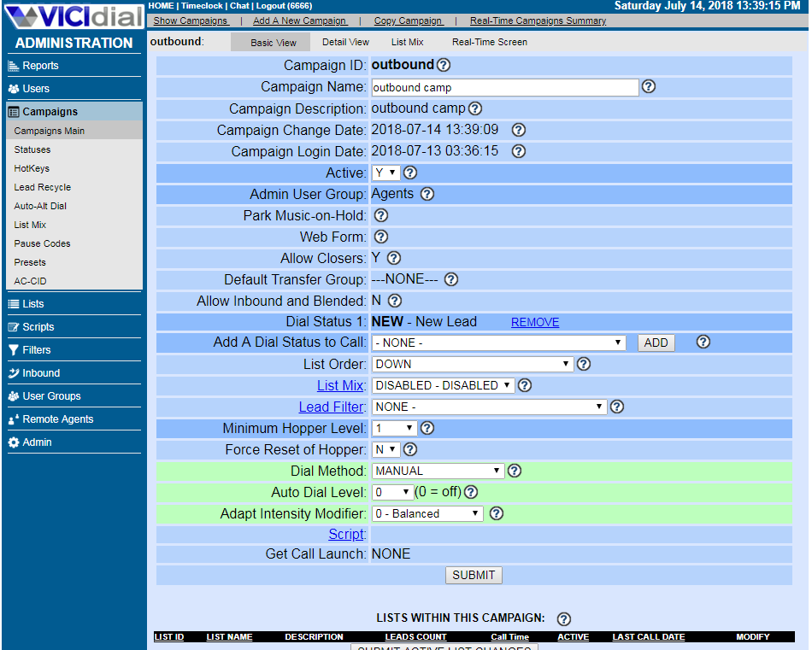Open the Lists section icon
Screen dimensions: 812x650
click(12, 303)
